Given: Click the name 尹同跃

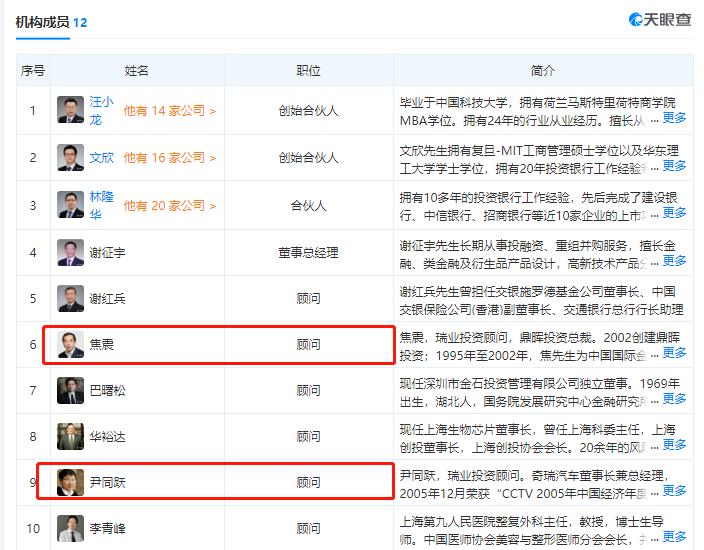Looking at the screenshot, I should point(107,483).
